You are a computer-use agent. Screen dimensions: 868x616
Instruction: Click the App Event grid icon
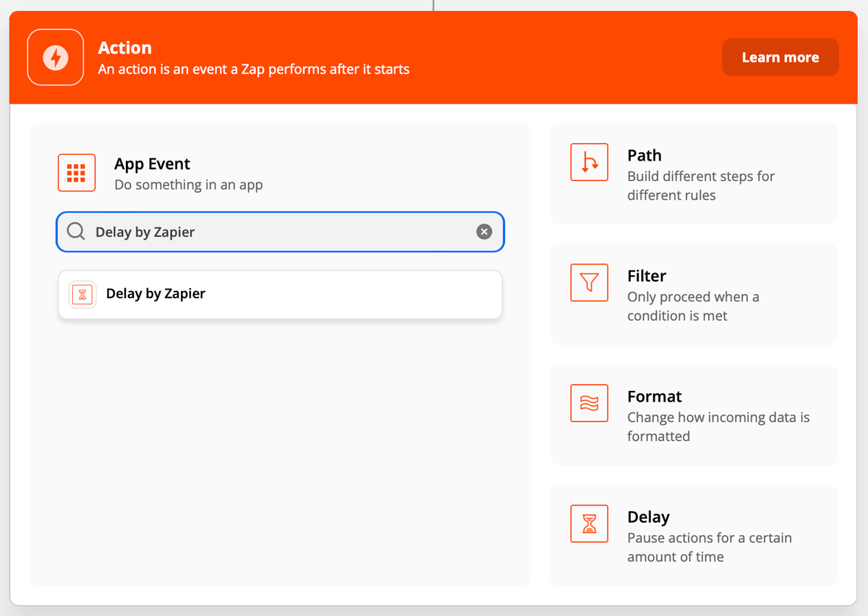(x=77, y=173)
